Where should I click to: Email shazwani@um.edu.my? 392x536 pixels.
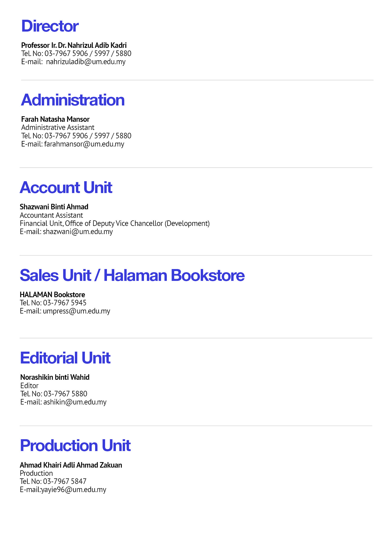78,232
